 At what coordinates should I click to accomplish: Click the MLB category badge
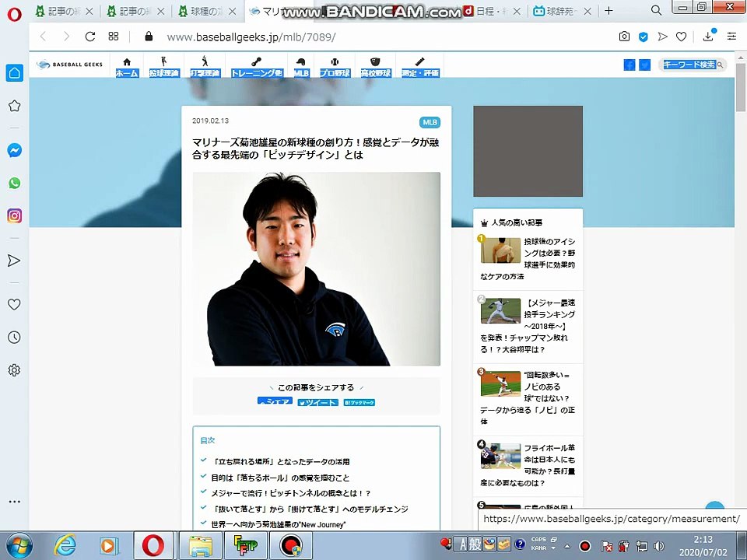click(430, 122)
